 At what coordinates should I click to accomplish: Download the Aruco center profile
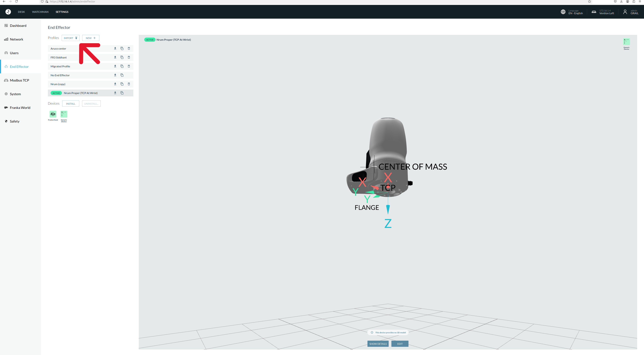tap(115, 49)
